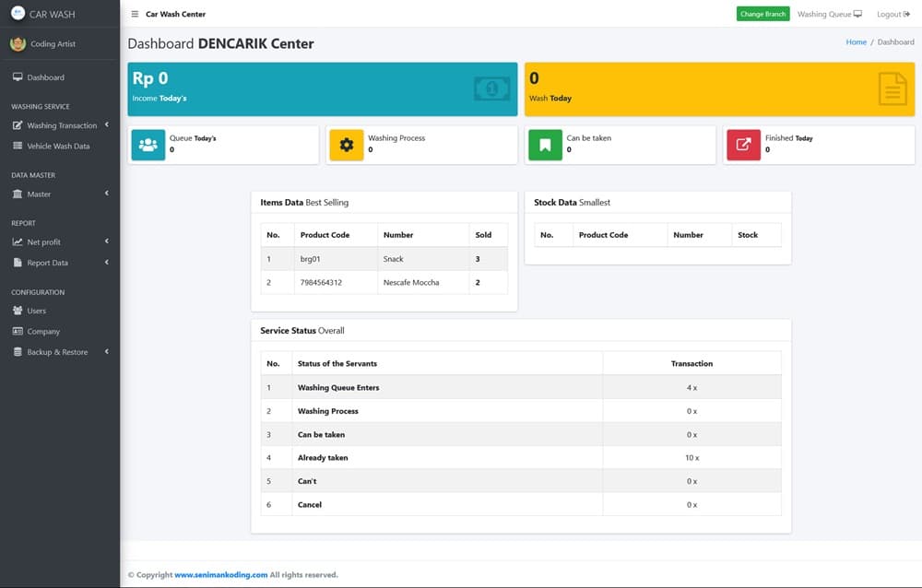Click the Logout link
922x588 pixels.
point(892,14)
